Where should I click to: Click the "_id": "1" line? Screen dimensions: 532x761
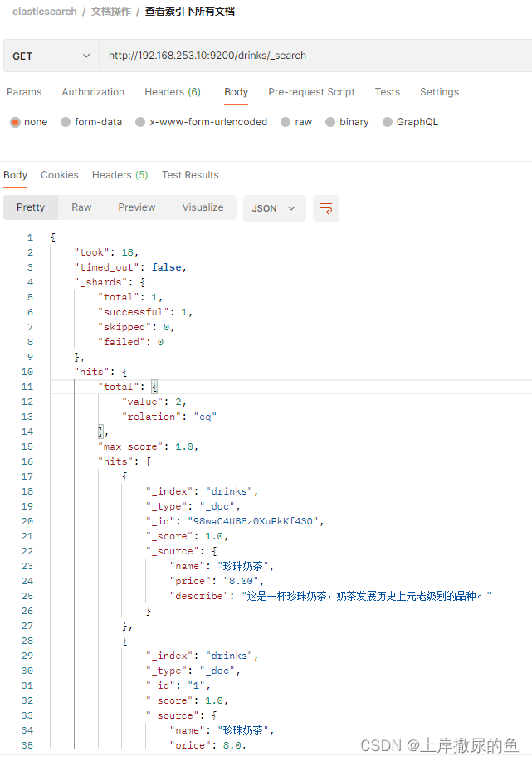point(178,685)
